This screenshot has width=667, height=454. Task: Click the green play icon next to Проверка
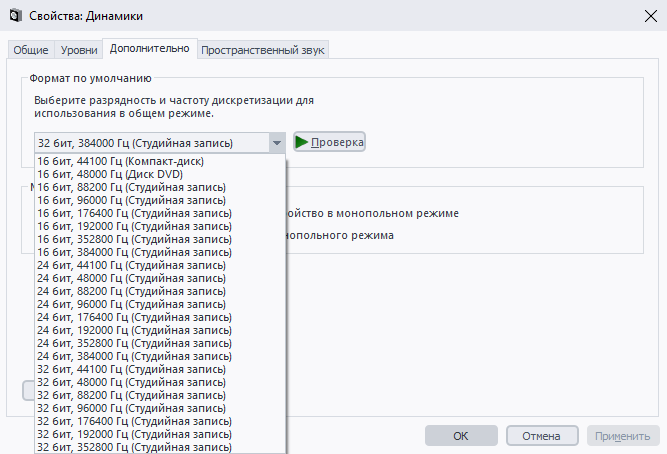301,142
